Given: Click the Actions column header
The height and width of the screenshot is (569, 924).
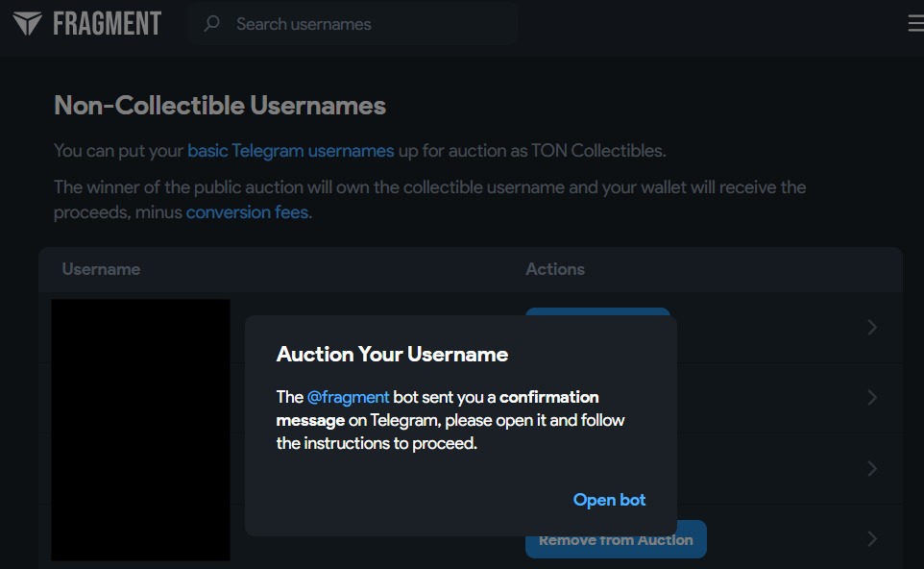Looking at the screenshot, I should click(x=554, y=269).
